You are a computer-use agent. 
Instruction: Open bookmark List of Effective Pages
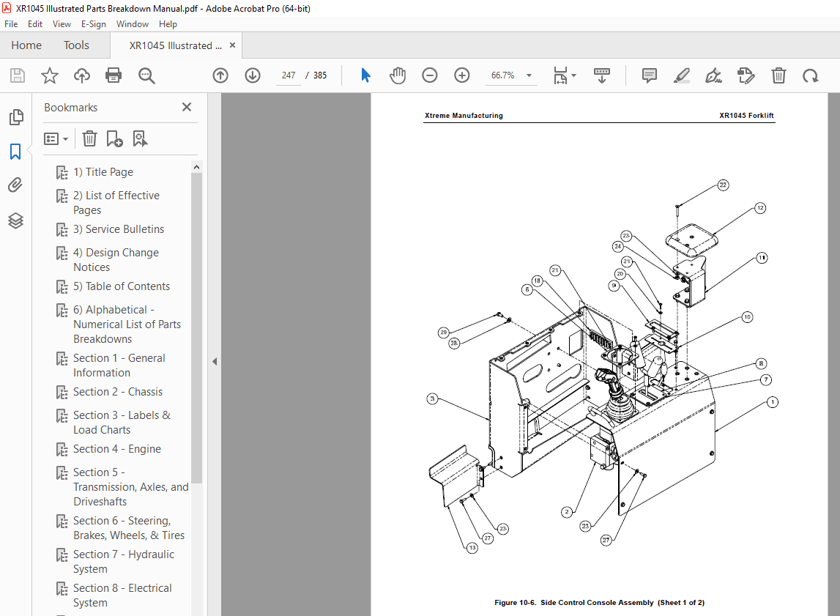tap(116, 202)
